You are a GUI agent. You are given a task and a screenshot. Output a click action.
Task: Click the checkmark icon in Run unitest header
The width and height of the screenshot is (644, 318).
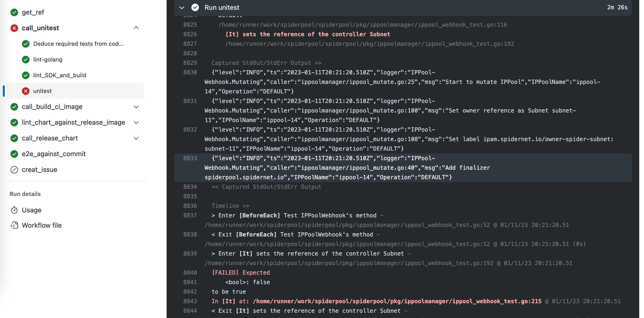pyautogui.click(x=195, y=8)
